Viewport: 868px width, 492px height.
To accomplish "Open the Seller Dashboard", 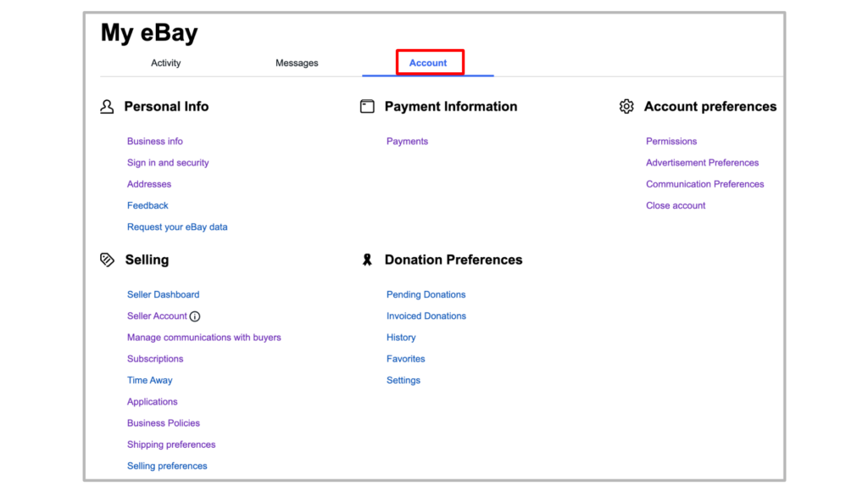I will click(x=164, y=294).
